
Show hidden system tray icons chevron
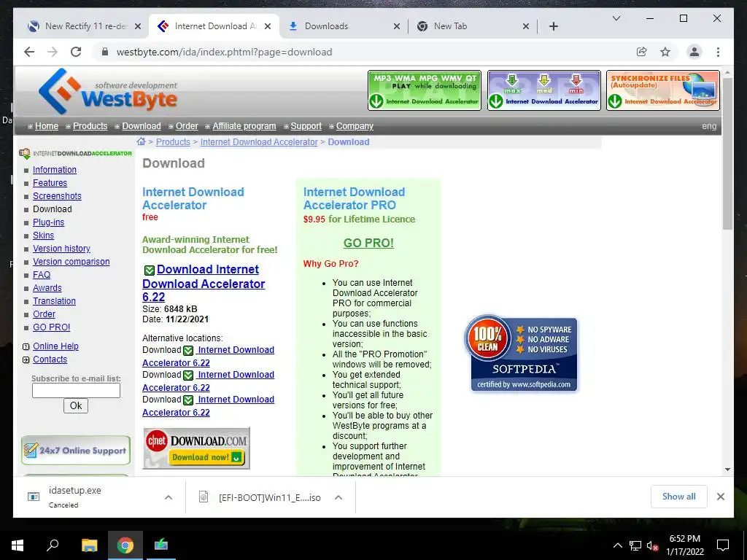coord(617,545)
